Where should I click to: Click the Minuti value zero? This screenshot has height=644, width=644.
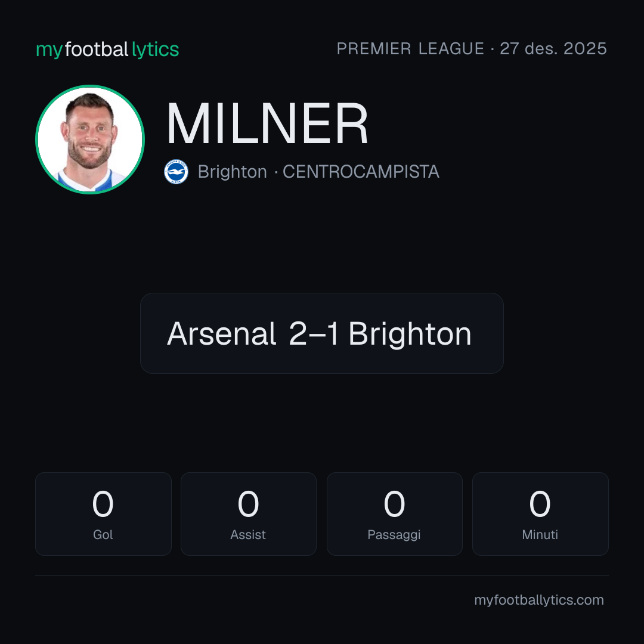(x=540, y=503)
